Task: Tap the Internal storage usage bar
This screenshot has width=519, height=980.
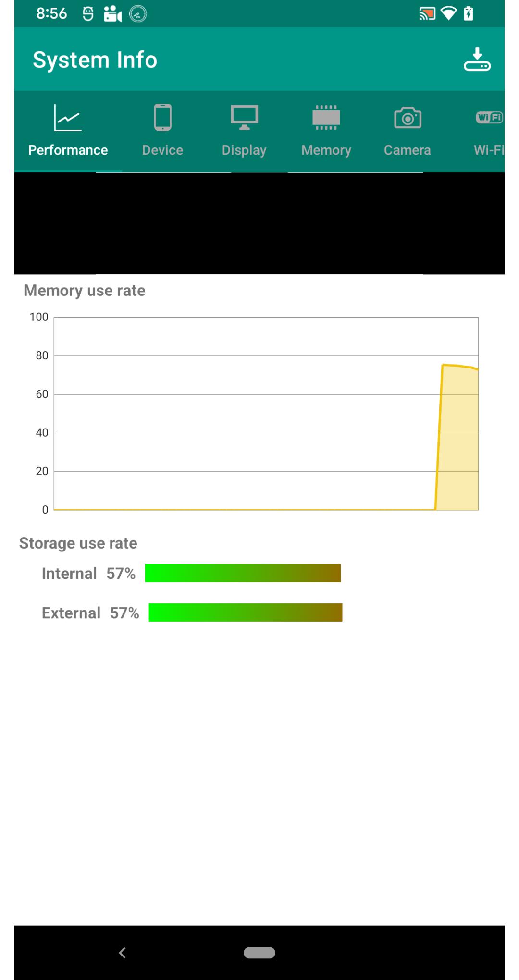Action: pyautogui.click(x=243, y=573)
